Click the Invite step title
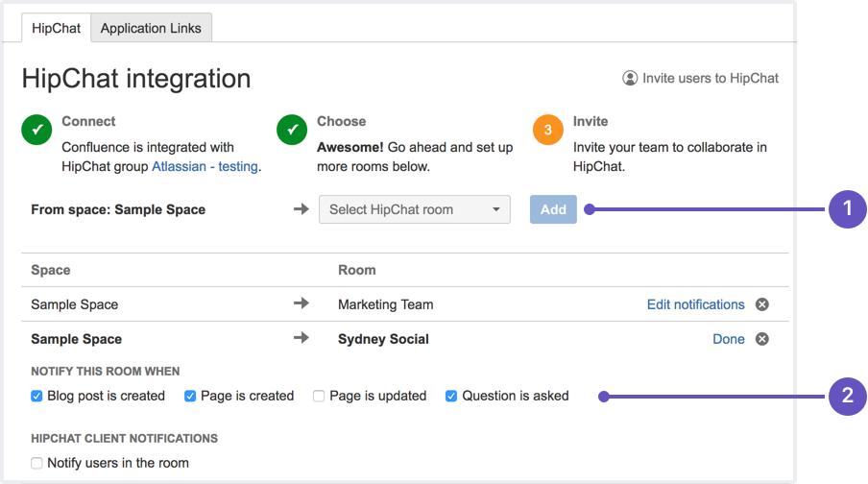868x484 pixels. pos(591,121)
